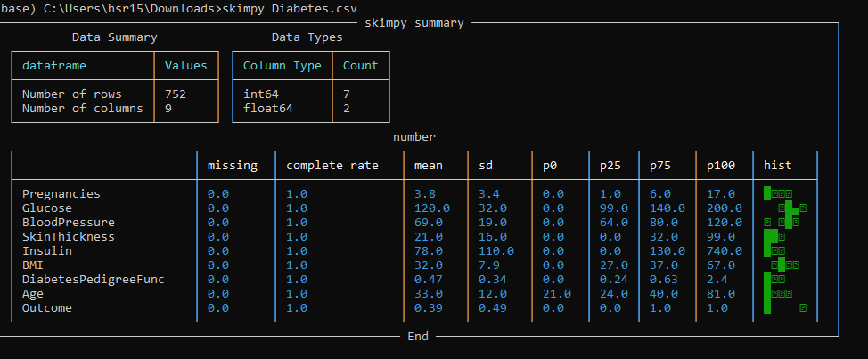Image resolution: width=868 pixels, height=359 pixels.
Task: Click the Glucose mean value 120.0
Action: (x=432, y=208)
